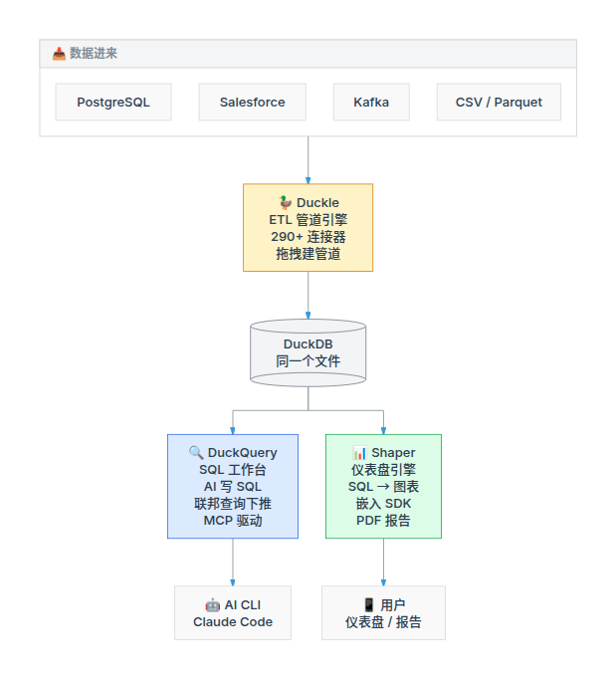
Task: Select the CSV / Parquet source node
Action: point(499,102)
